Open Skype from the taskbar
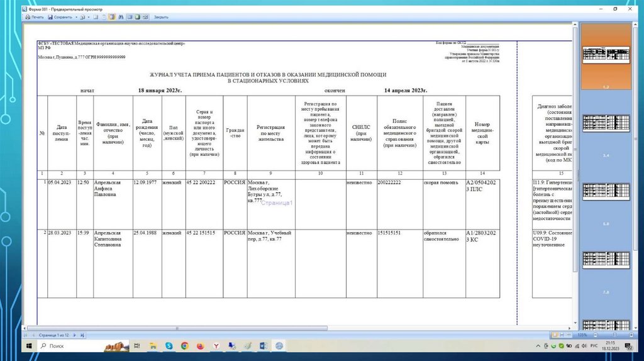Image resolution: width=644 pixels, height=361 pixels. [169, 346]
